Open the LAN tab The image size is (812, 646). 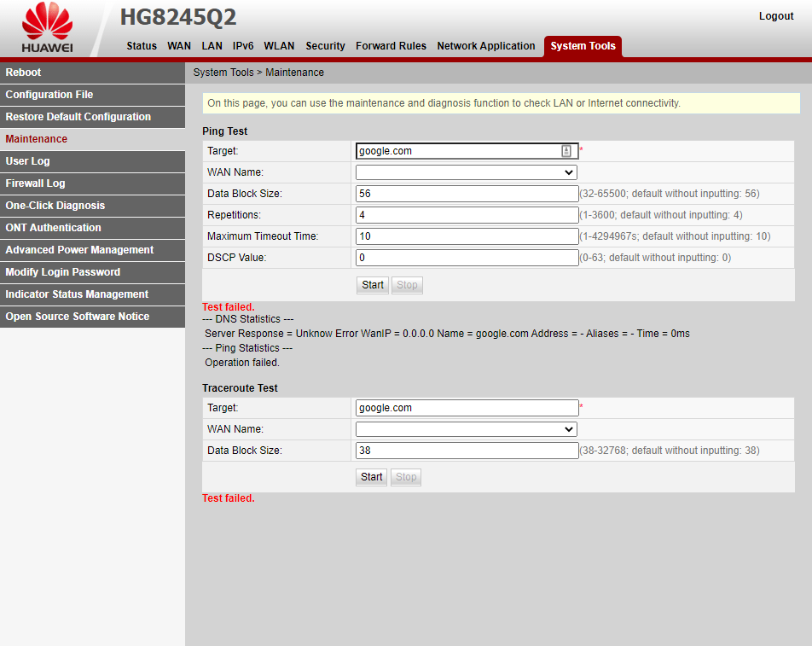[212, 45]
